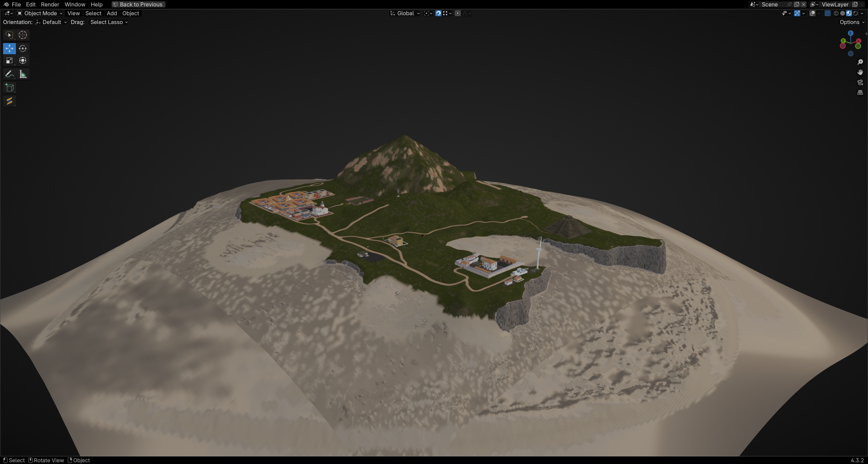This screenshot has width=868, height=464.
Task: Toggle show gizmos button
Action: [797, 13]
